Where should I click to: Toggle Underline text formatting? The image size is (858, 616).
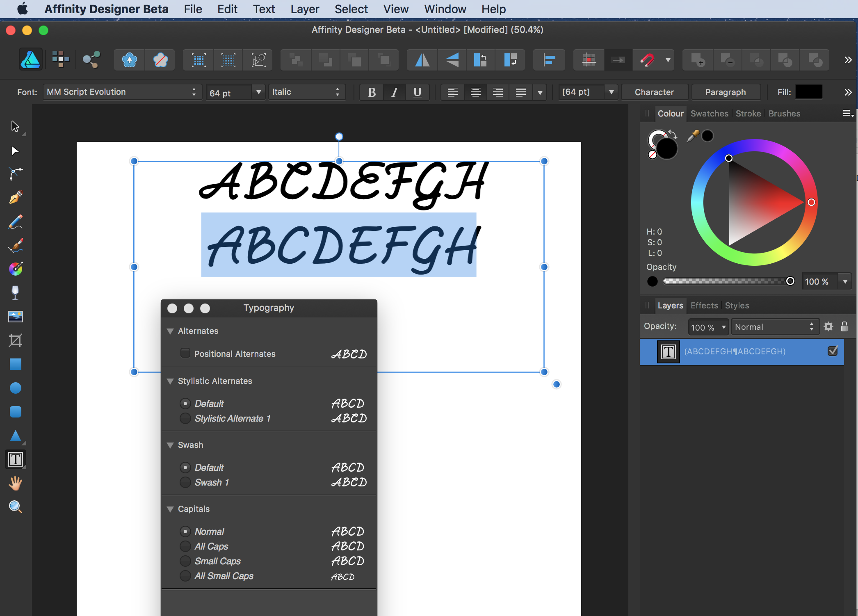coord(417,92)
